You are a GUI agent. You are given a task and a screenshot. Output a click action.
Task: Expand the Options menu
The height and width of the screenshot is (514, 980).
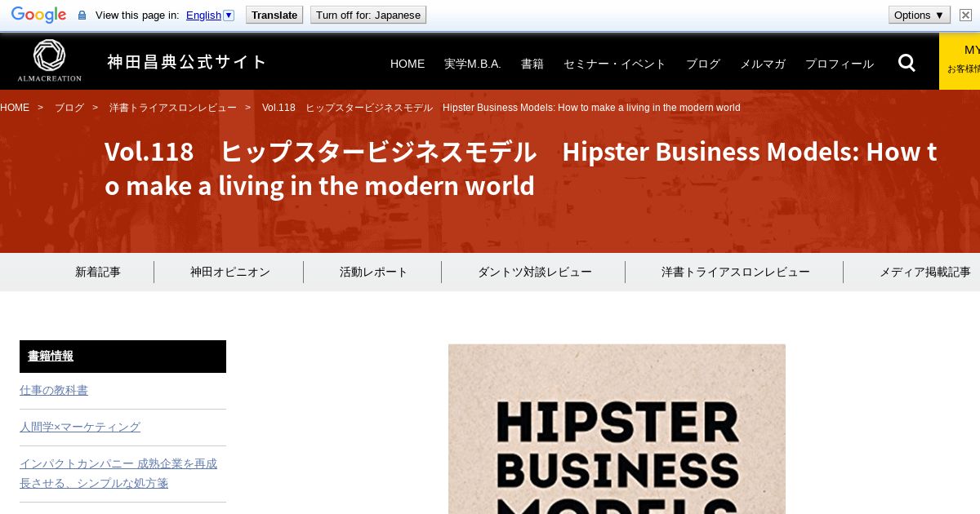[x=919, y=15]
